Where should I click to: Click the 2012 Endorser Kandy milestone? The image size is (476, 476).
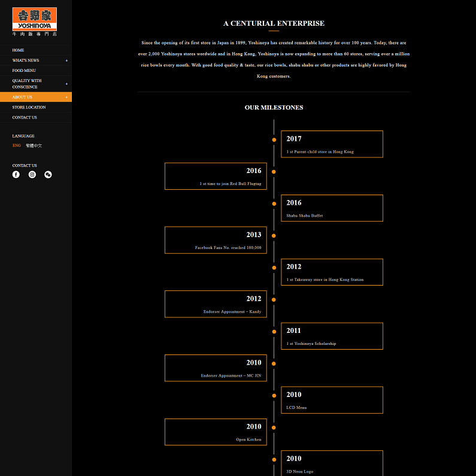click(x=216, y=304)
